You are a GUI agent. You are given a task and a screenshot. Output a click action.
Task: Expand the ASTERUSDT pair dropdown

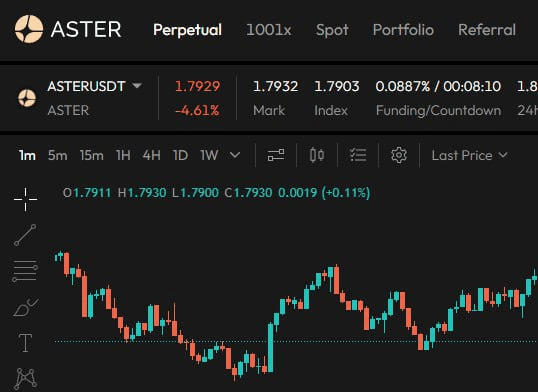click(x=137, y=85)
